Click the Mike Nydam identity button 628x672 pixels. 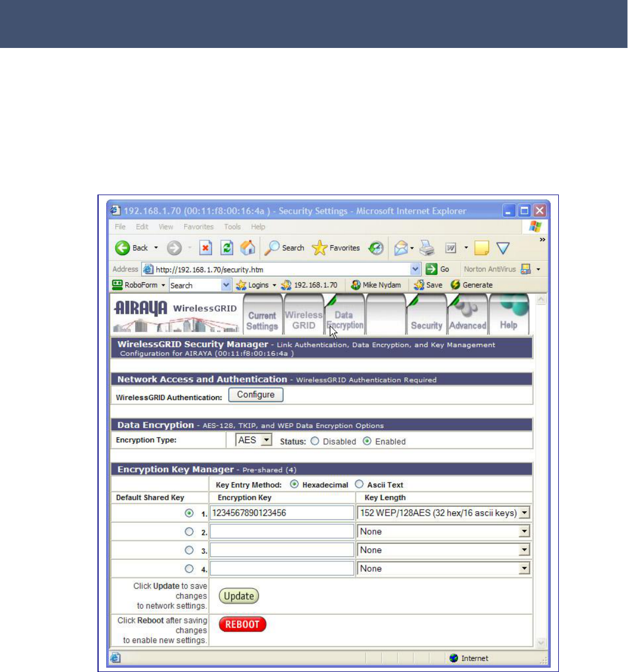click(376, 285)
